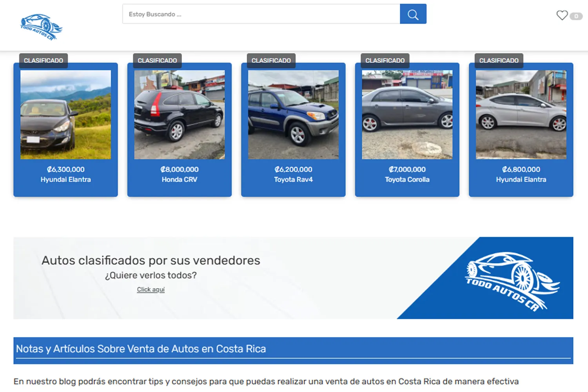
Task: Click the wishlist counter badge showing 0
Action: (x=576, y=16)
